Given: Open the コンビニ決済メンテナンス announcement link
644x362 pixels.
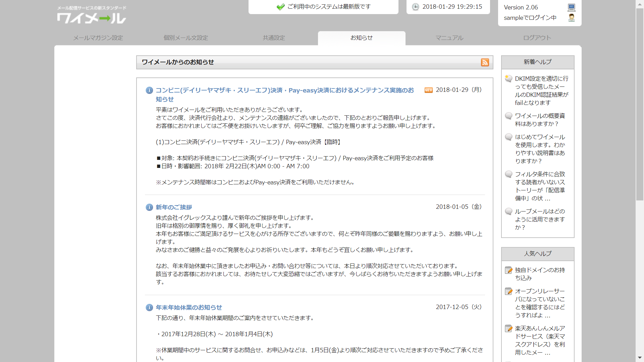Looking at the screenshot, I should [284, 90].
